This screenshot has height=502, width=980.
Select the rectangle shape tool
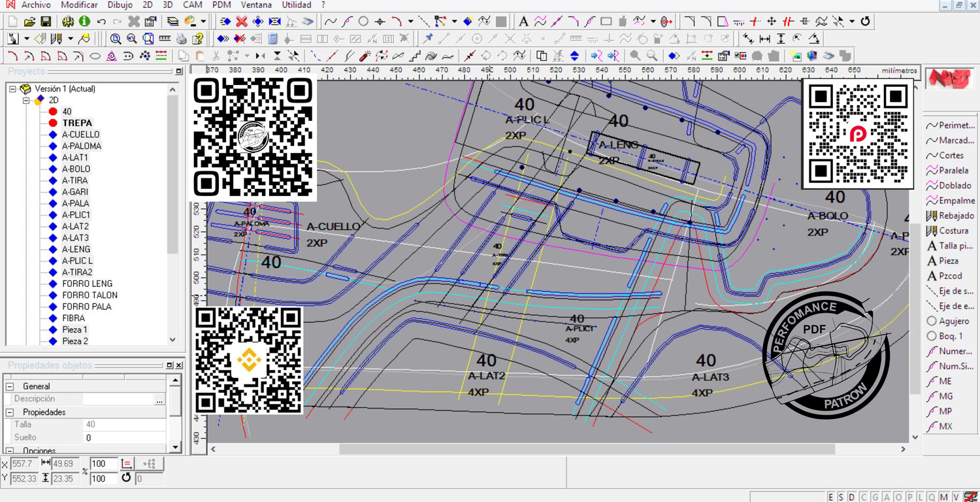[606, 22]
